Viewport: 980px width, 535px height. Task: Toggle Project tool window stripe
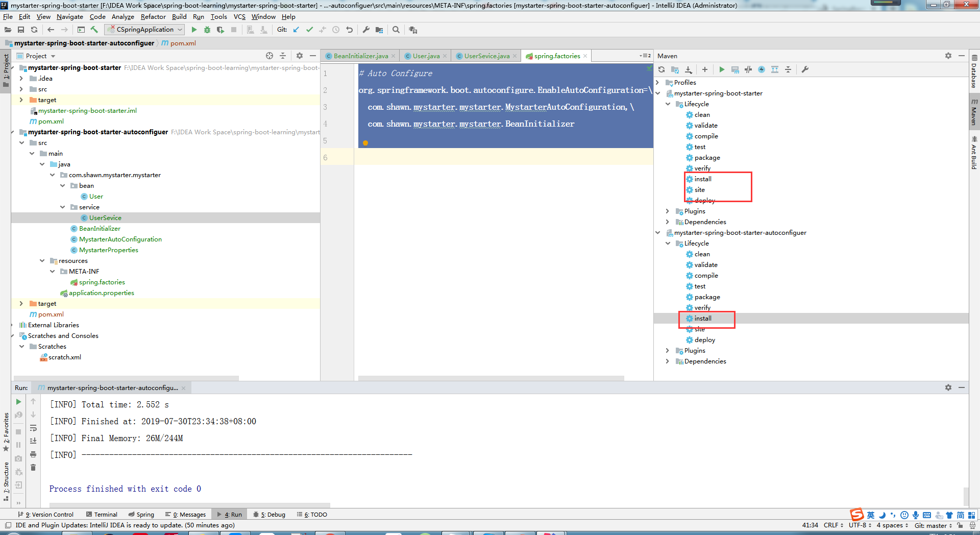(6, 70)
